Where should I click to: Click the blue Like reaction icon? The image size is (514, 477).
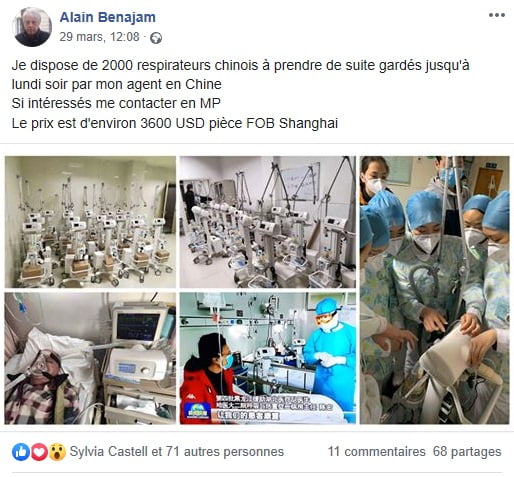click(x=21, y=452)
